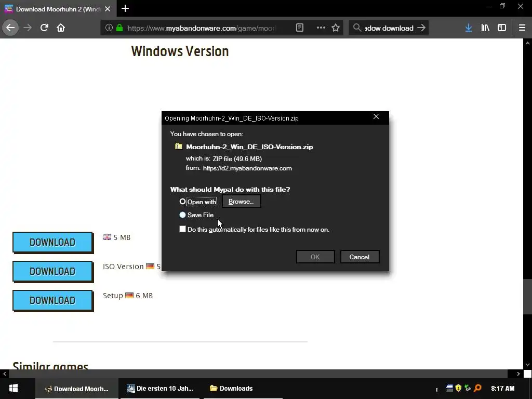Go back to the previous page
The image size is (532, 399).
coord(10,28)
